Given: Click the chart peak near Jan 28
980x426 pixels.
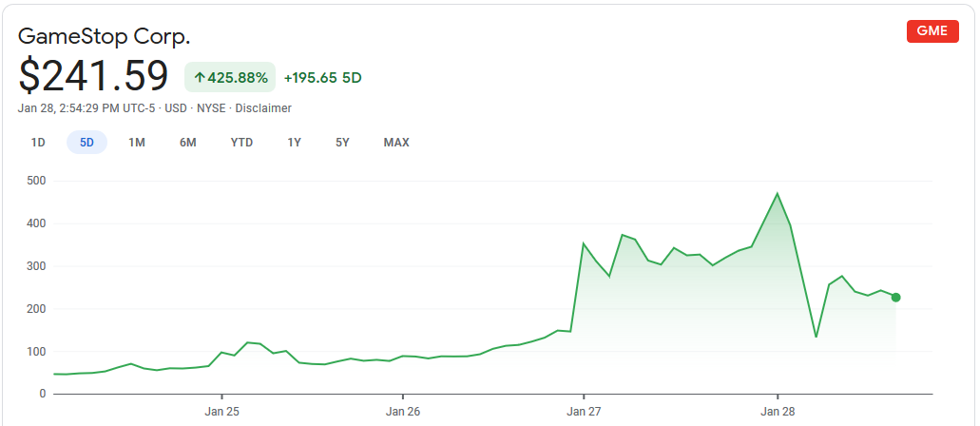Looking at the screenshot, I should (x=777, y=193).
